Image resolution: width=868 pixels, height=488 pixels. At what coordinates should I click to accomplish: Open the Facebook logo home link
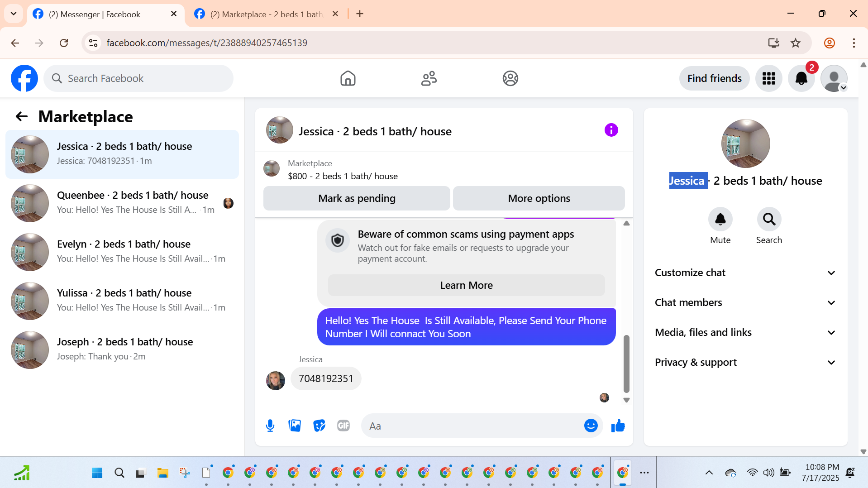(24, 78)
